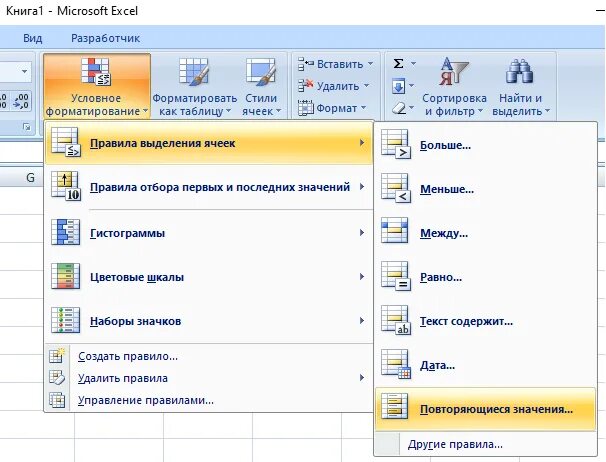Open Другие правила... dialog
Viewport: 606px width, 462px height.
tap(486, 444)
